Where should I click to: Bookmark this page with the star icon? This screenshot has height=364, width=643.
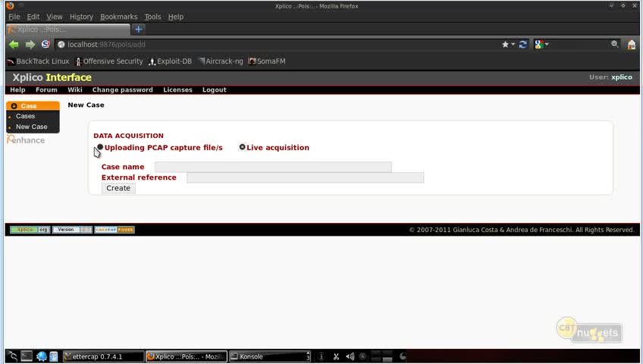505,44
